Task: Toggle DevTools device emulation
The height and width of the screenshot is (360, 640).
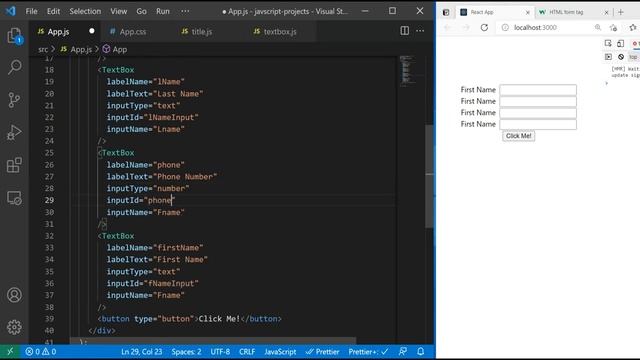Action: click(620, 43)
